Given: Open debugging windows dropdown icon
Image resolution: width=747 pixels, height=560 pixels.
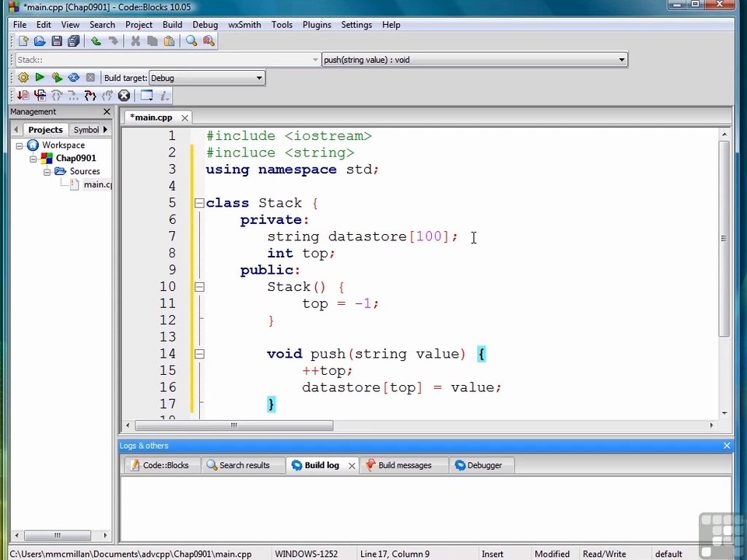Looking at the screenshot, I should 147,96.
